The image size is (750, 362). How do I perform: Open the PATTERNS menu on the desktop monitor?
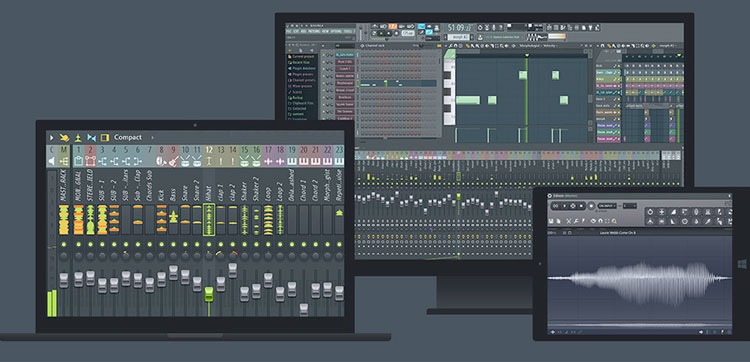314,32
